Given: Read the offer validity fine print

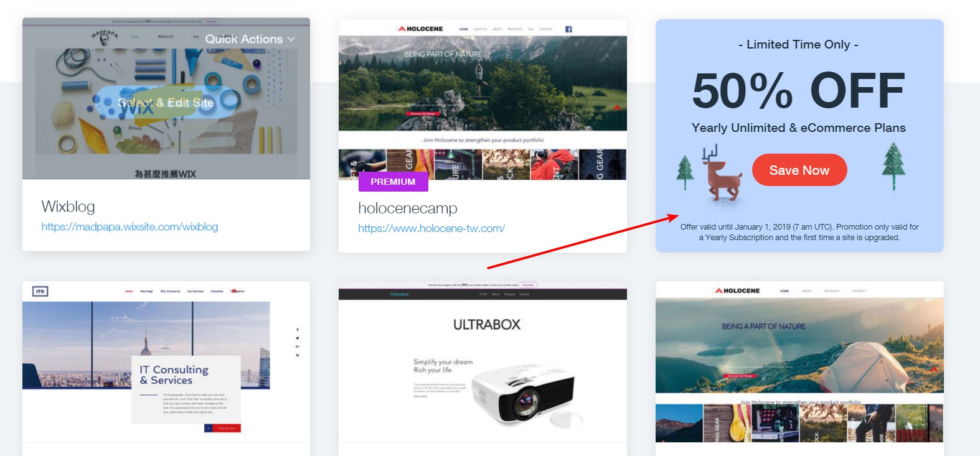Looking at the screenshot, I should [799, 232].
